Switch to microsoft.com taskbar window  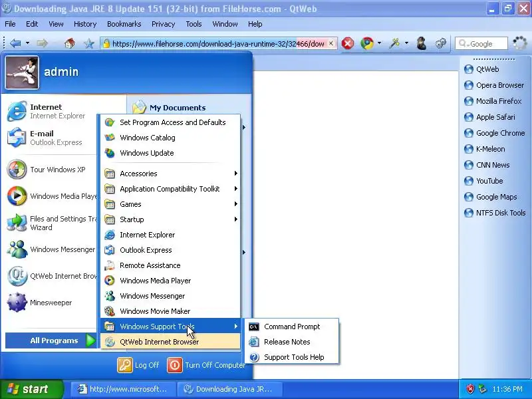pos(124,389)
